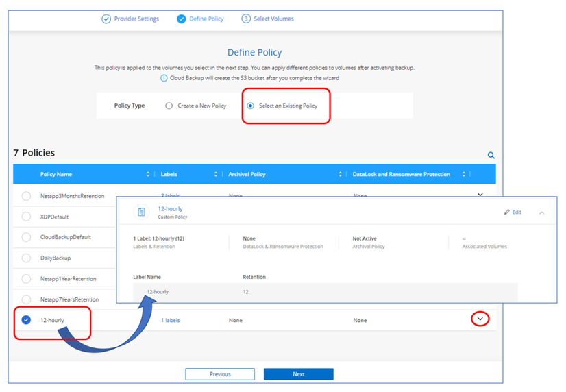Choose the Select an Existing Policy option
The image size is (566, 392).
[251, 106]
